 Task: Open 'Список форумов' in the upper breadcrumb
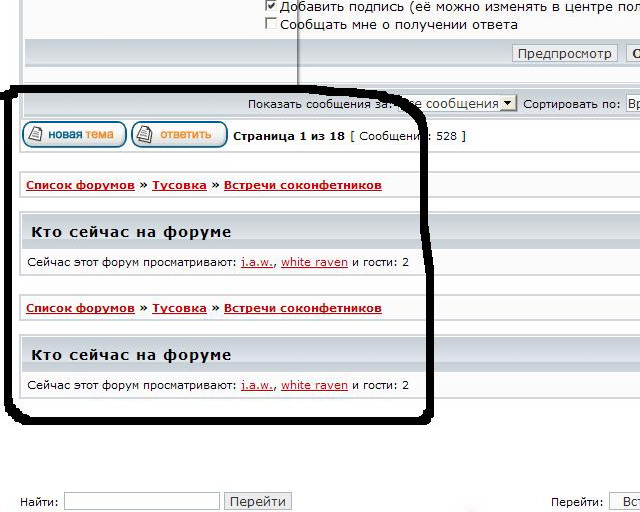tap(80, 185)
